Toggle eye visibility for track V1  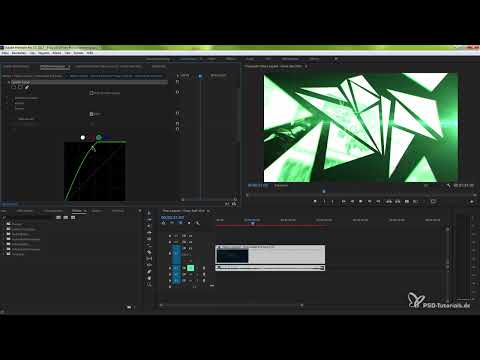(x=190, y=249)
